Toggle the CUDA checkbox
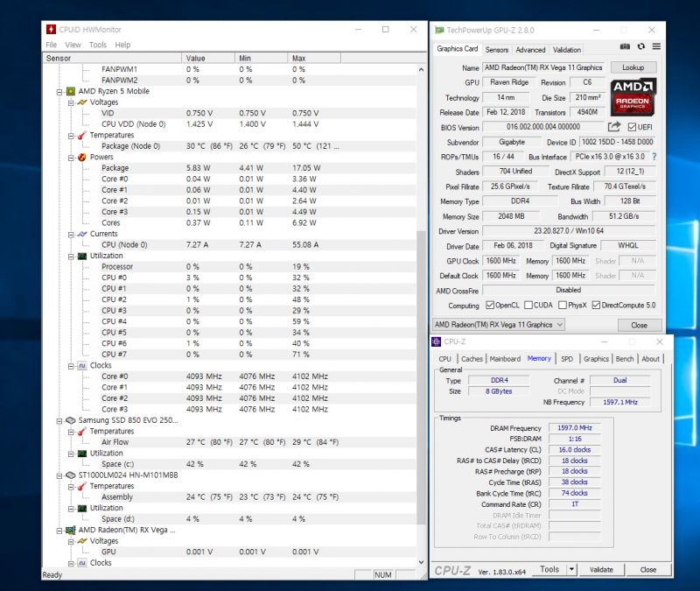Viewport: 700px width, 591px height. pos(528,305)
